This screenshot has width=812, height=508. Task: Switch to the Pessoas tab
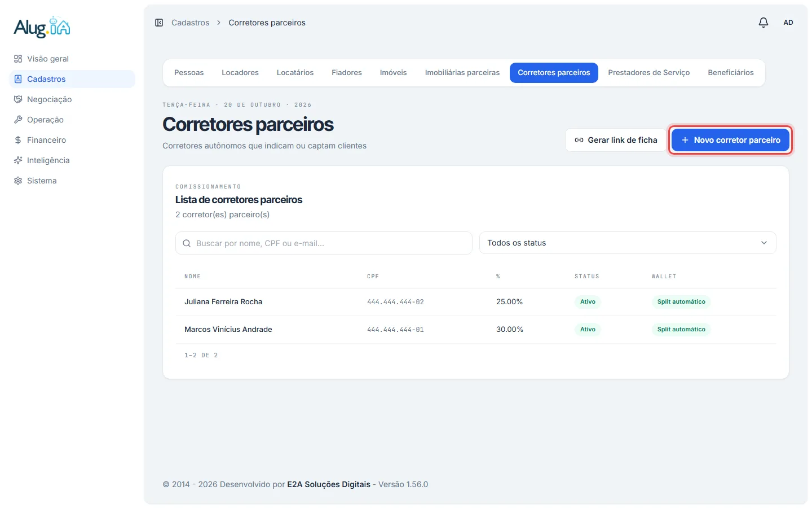coord(189,73)
